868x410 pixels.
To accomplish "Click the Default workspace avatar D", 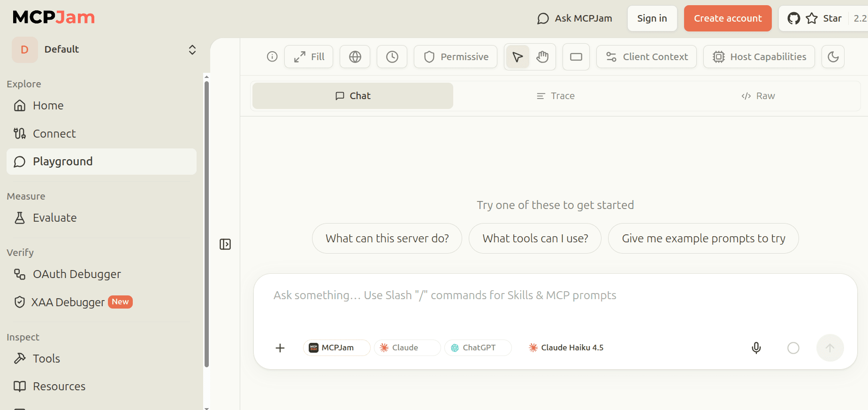I will pos(25,50).
